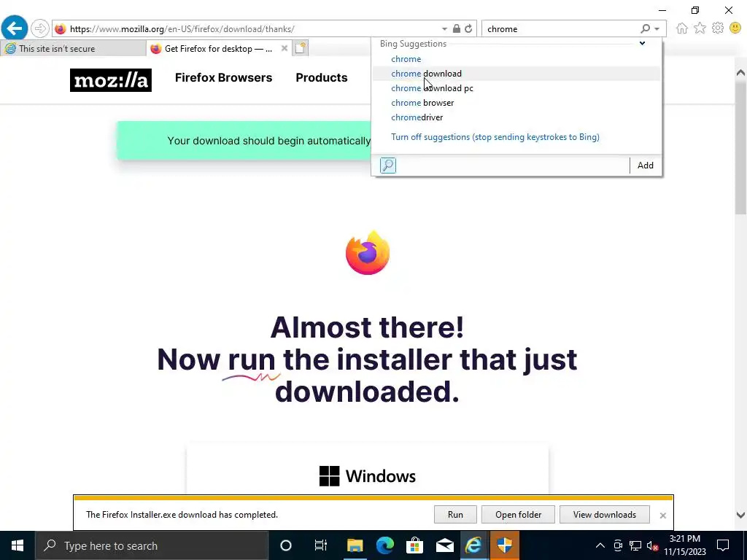The width and height of the screenshot is (747, 560).
Task: Click the 'Almost there!' heading
Action: coord(367,327)
